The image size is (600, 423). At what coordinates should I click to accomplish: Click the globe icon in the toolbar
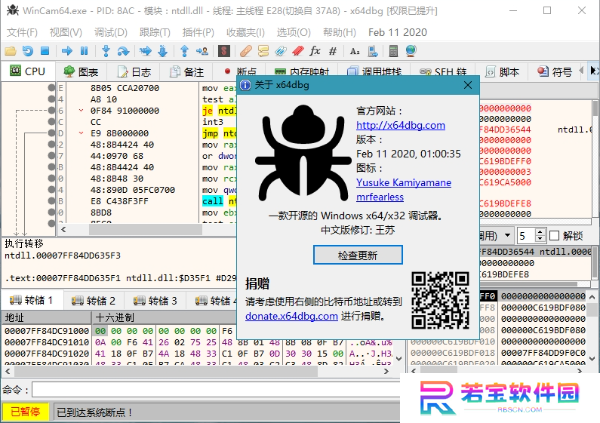[411, 51]
